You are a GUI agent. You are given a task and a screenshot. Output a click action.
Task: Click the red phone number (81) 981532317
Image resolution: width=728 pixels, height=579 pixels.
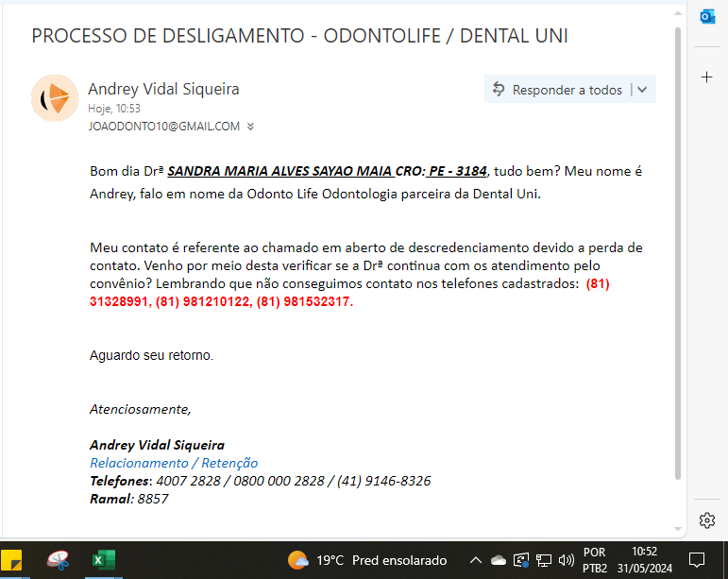(x=305, y=302)
